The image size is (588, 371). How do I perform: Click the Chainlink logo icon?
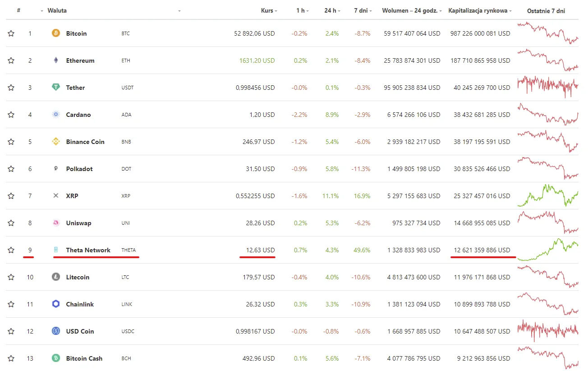click(x=56, y=304)
